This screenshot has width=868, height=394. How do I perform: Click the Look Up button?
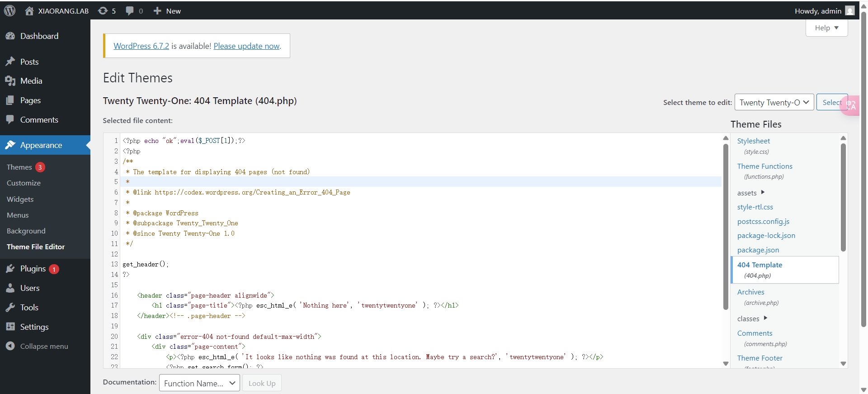click(262, 383)
